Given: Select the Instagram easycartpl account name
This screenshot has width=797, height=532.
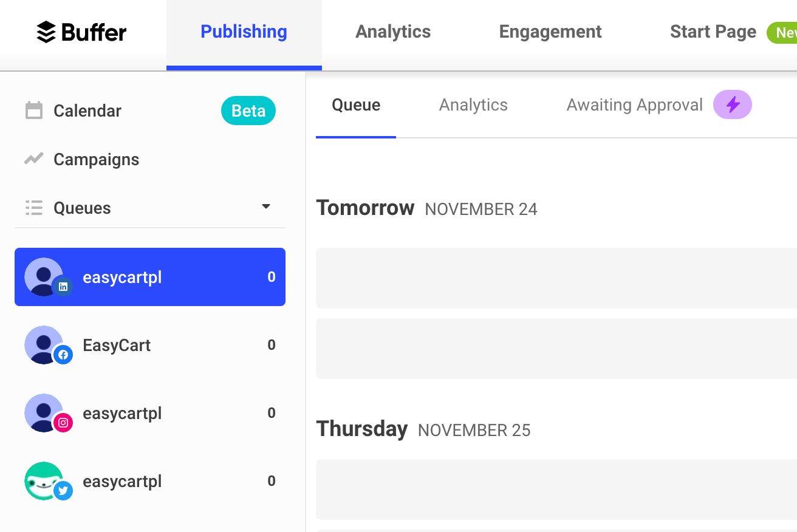Looking at the screenshot, I should pos(122,414).
